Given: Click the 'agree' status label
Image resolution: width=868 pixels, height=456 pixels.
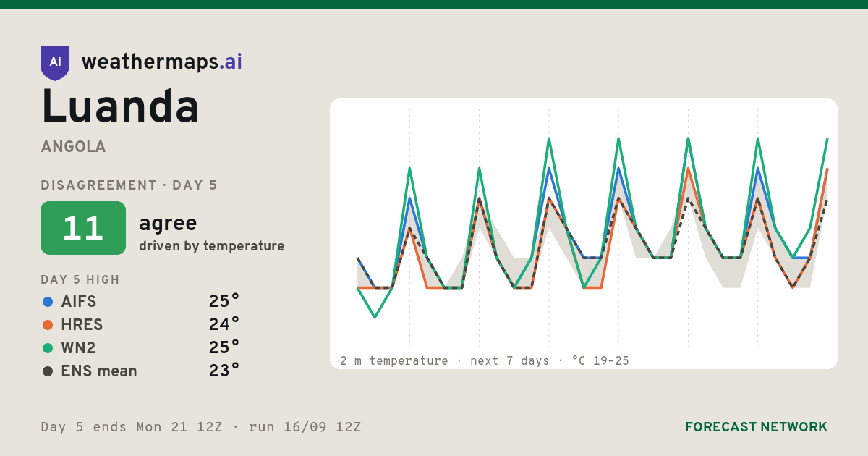Looking at the screenshot, I should pos(168,224).
